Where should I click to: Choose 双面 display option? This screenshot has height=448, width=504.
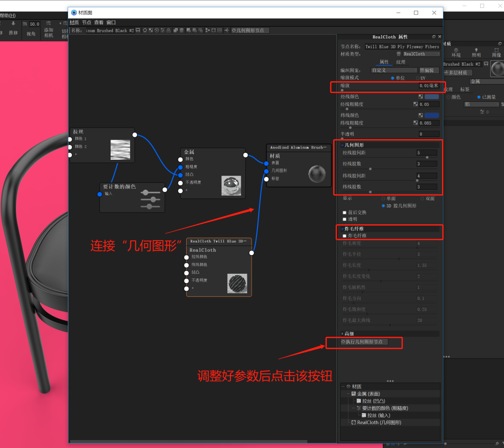(x=422, y=199)
